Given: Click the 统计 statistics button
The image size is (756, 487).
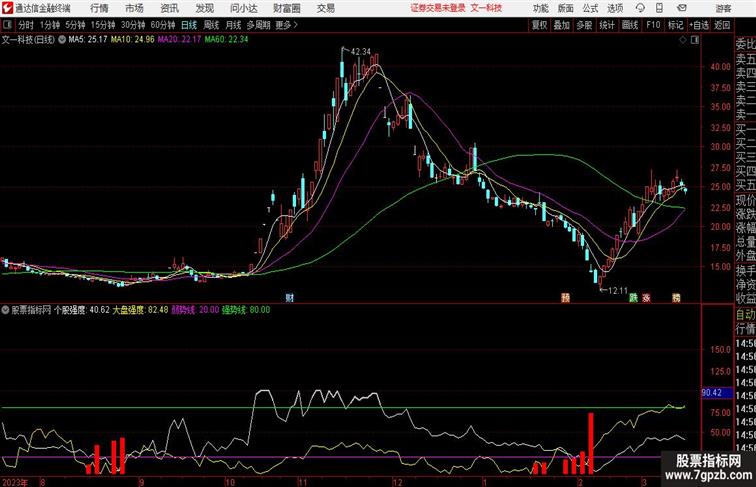Looking at the screenshot, I should 607,25.
